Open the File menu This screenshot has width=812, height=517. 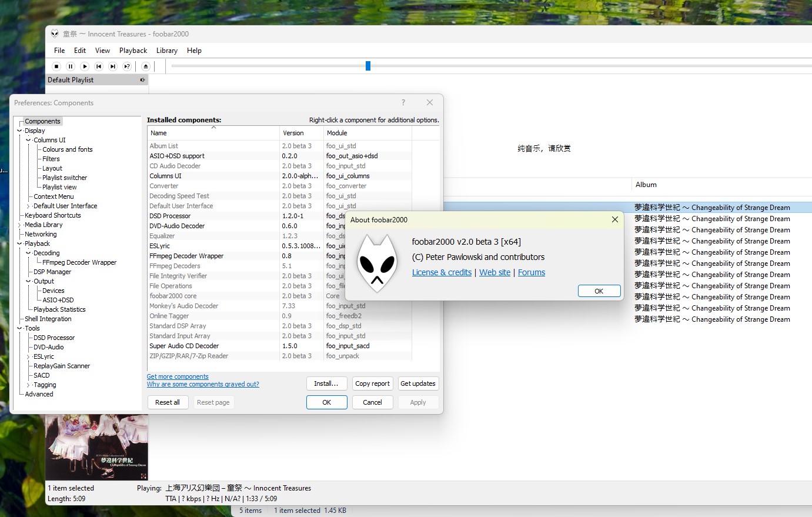pos(59,51)
